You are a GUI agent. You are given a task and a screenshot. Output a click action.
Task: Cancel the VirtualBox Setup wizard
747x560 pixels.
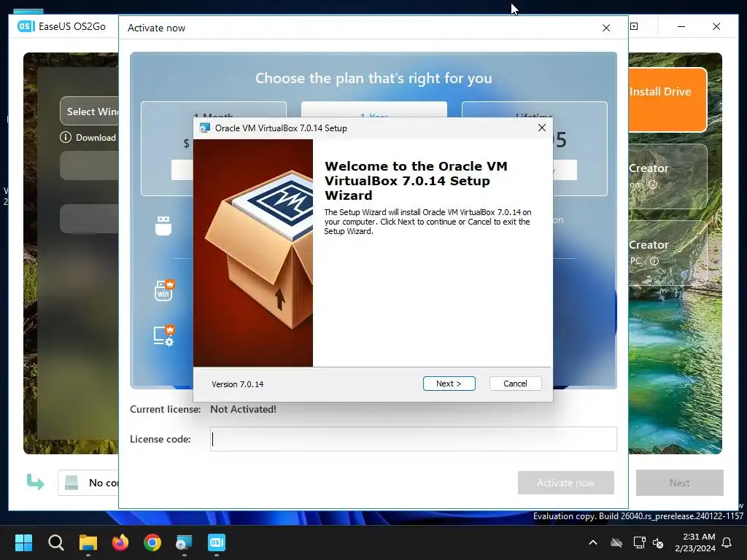coord(515,384)
